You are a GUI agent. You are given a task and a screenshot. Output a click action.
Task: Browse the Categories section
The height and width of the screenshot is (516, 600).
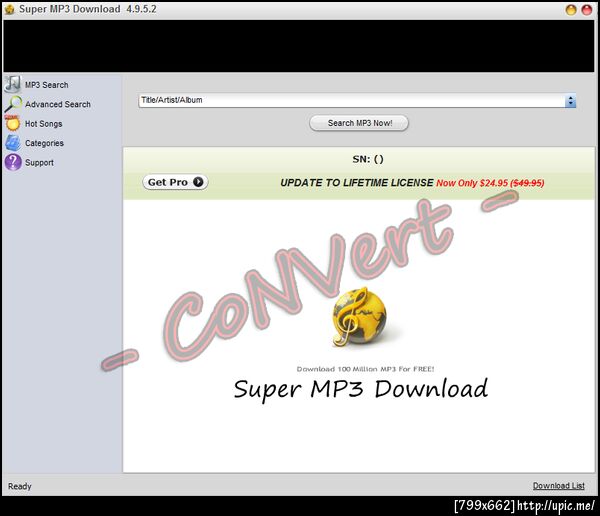click(44, 143)
